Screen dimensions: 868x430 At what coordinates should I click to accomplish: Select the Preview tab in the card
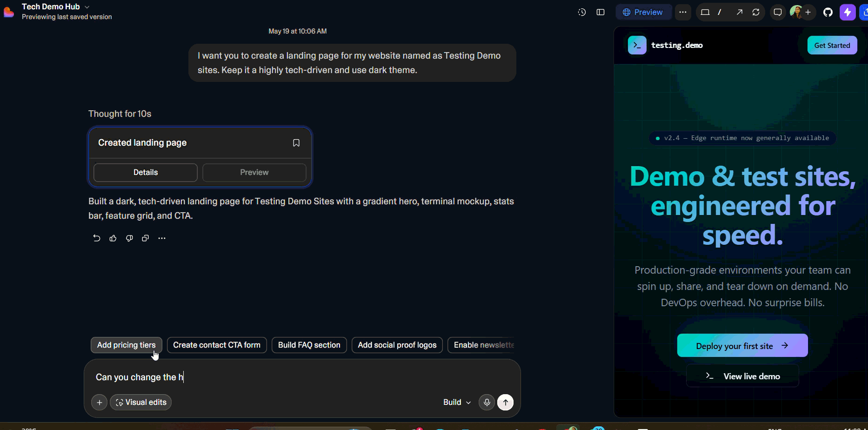tap(254, 173)
